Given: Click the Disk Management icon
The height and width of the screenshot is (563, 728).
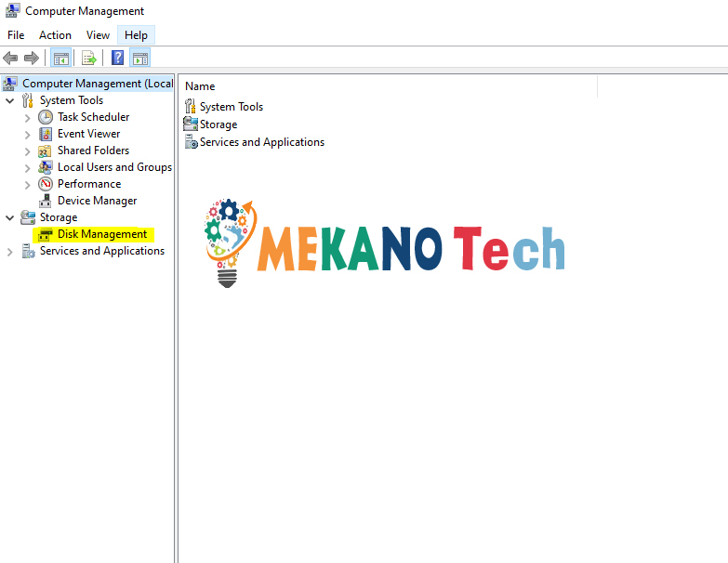Looking at the screenshot, I should 45,235.
